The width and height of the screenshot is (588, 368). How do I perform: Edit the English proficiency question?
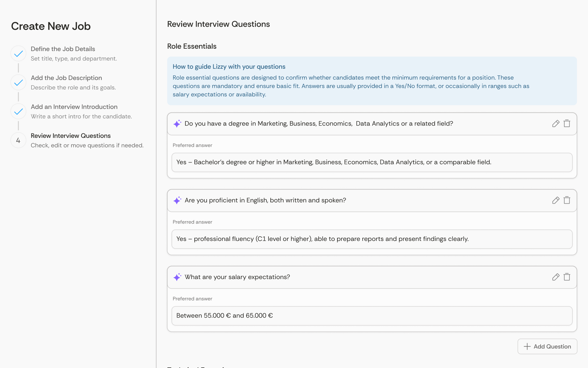point(556,200)
